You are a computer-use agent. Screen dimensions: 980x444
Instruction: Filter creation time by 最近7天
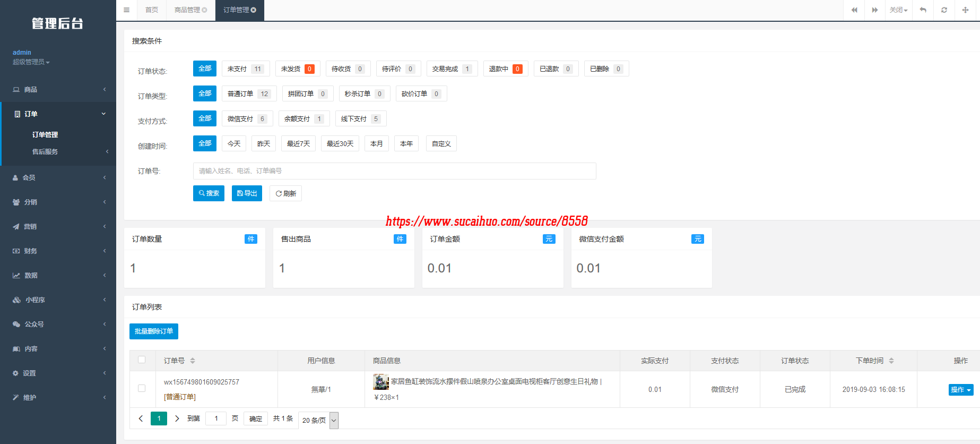click(299, 143)
